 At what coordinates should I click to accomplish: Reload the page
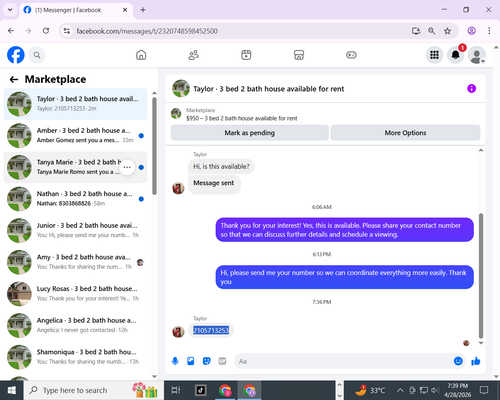pyautogui.click(x=46, y=31)
